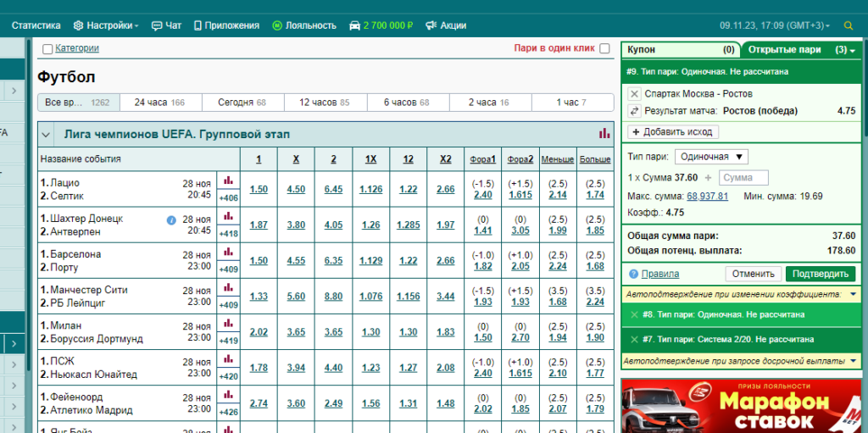
Task: Click the info icon next to Шахтер Донецк
Action: coord(171,219)
